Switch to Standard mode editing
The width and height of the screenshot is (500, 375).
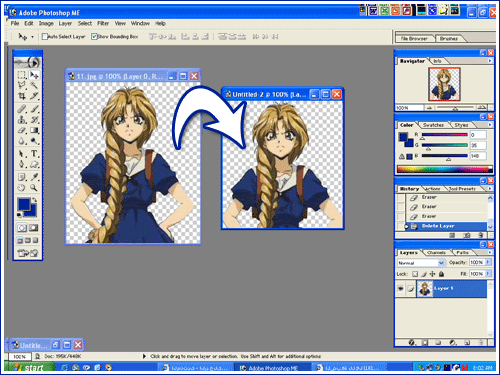[22, 228]
